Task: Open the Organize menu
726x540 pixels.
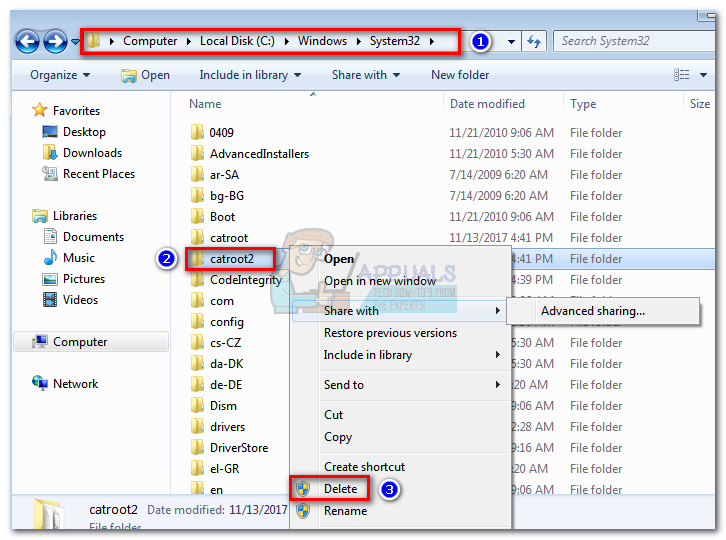Action: (60, 75)
